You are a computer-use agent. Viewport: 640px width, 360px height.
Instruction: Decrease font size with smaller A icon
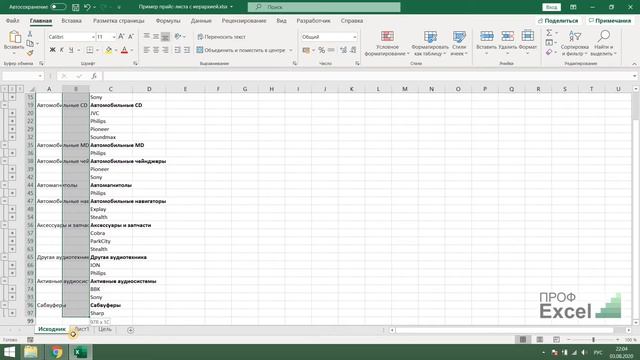tap(131, 37)
